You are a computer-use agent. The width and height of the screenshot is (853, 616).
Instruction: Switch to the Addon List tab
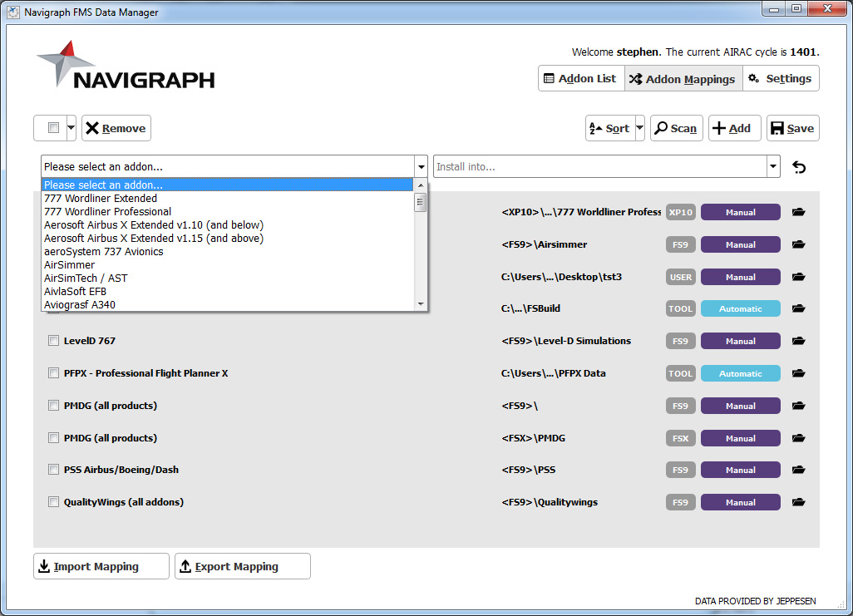tap(580, 79)
